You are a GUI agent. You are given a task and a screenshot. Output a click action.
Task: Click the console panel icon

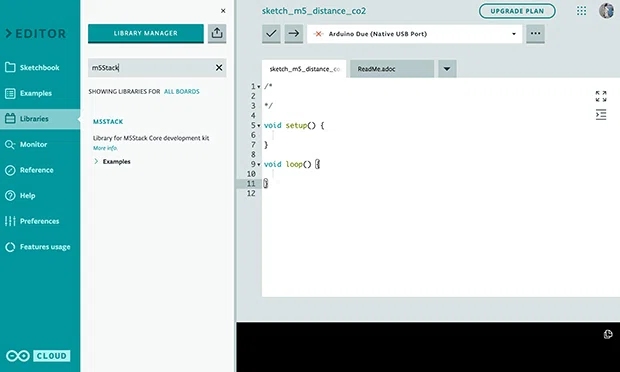608,334
